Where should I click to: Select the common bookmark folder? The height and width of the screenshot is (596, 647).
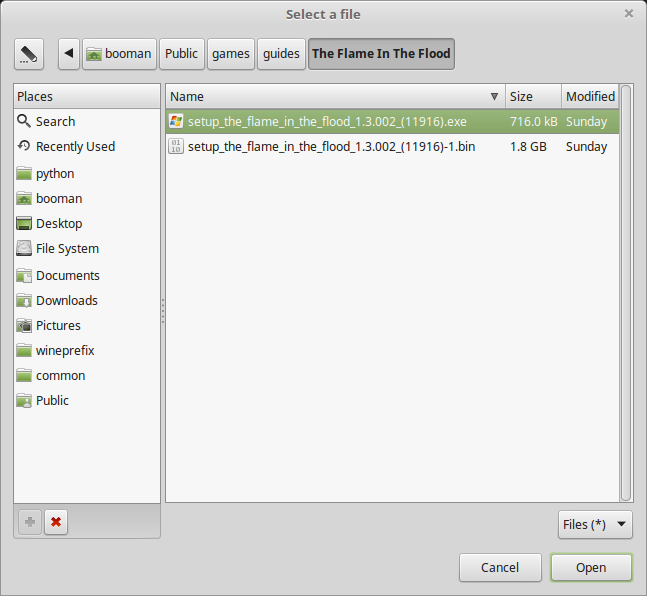pyautogui.click(x=87, y=376)
